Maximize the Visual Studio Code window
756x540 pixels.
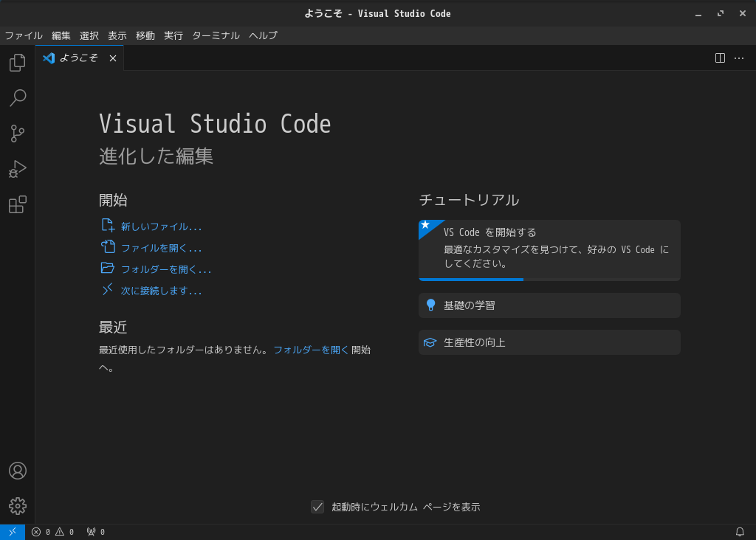(721, 13)
